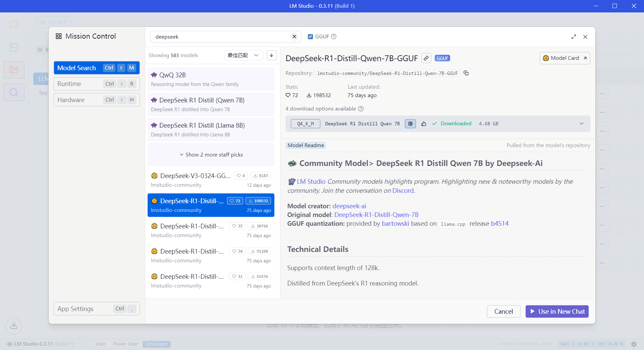The width and height of the screenshot is (644, 350).
Task: Open the 最佳匹配 sort dropdown
Action: pyautogui.click(x=243, y=55)
